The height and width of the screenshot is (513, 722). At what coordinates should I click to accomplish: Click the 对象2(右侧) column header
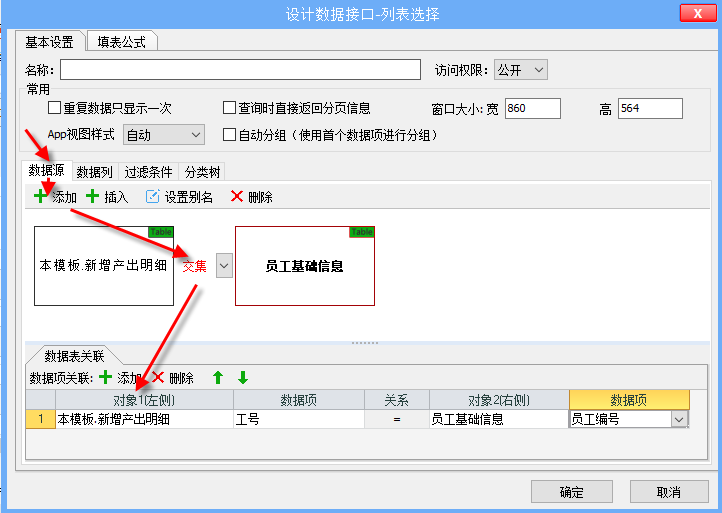(499, 400)
